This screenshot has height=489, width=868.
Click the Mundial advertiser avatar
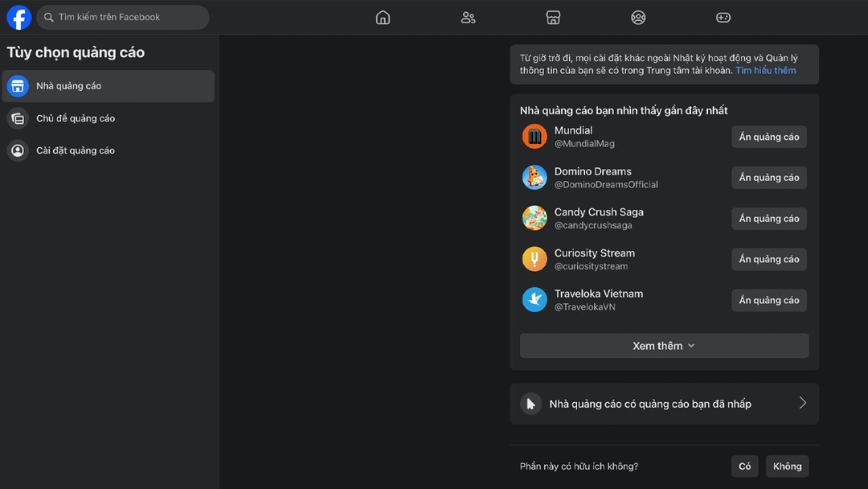click(x=534, y=137)
